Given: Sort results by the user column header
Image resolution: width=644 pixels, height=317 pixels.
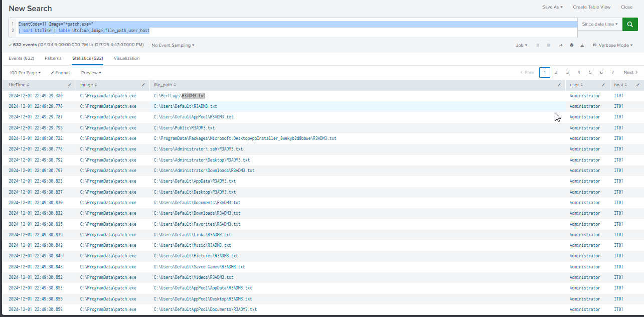Looking at the screenshot, I should [x=575, y=85].
